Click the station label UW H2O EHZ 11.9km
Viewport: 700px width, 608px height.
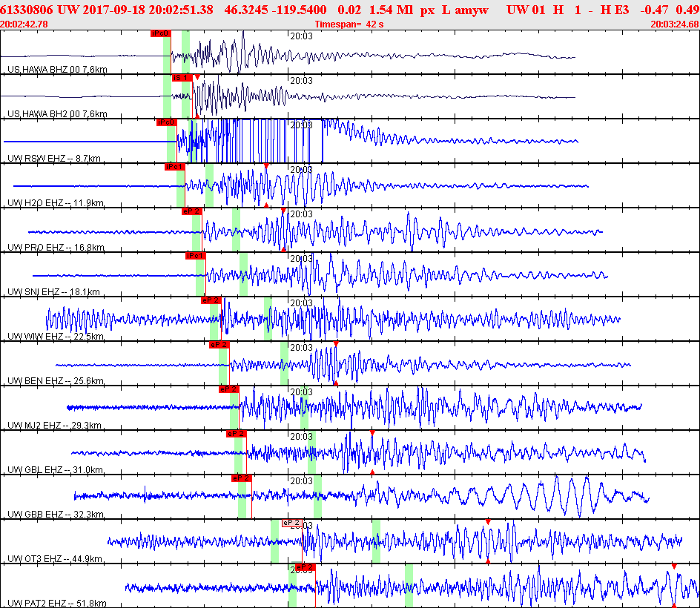[56, 203]
